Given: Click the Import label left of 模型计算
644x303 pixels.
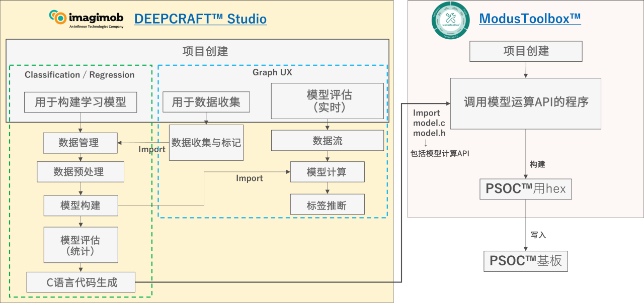Looking at the screenshot, I should click(250, 178).
